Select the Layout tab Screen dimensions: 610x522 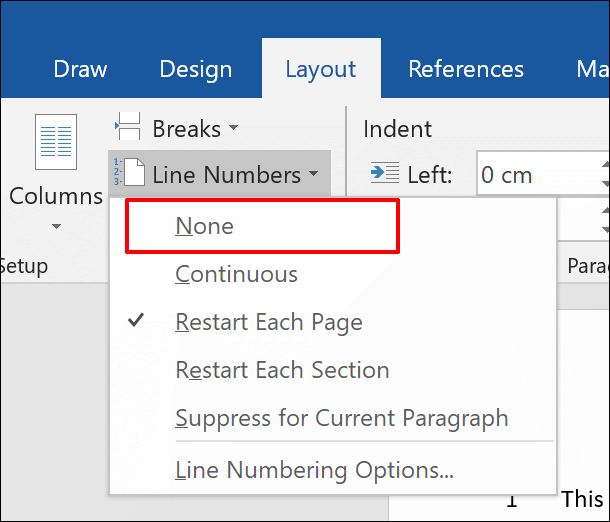320,69
